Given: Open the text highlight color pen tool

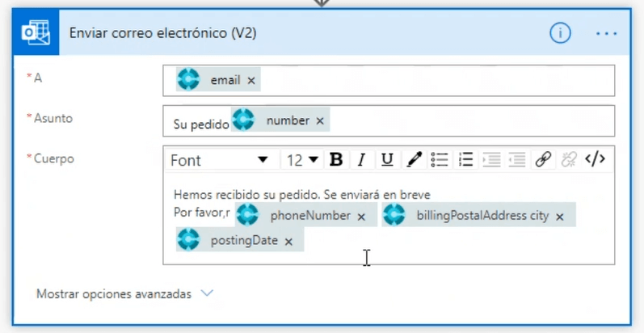Looking at the screenshot, I should [414, 160].
